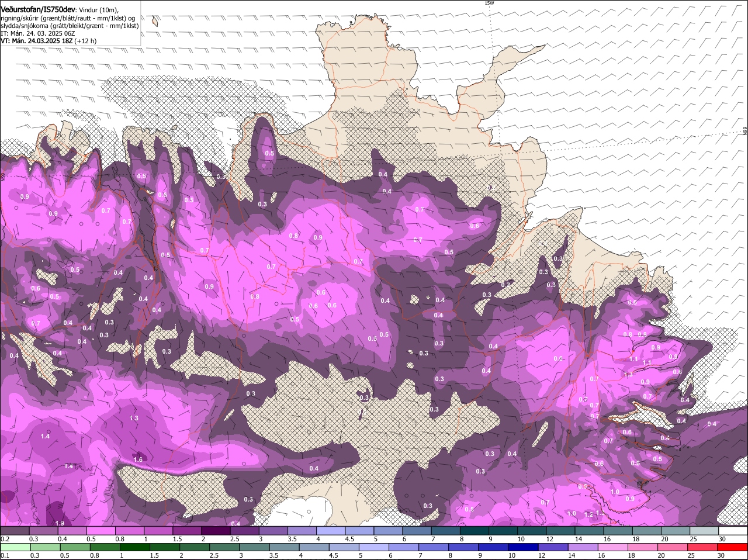Click the 15W longitude label
Viewport: 748px width, 560px height.
coord(489,3)
